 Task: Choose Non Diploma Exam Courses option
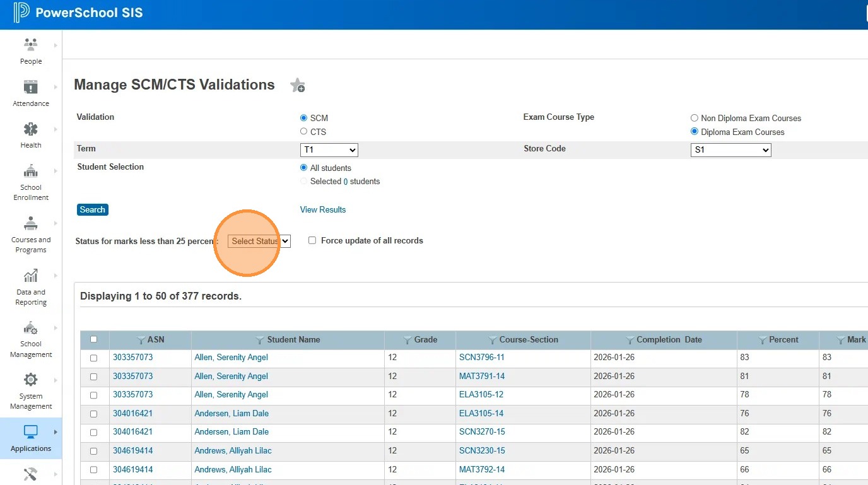695,118
